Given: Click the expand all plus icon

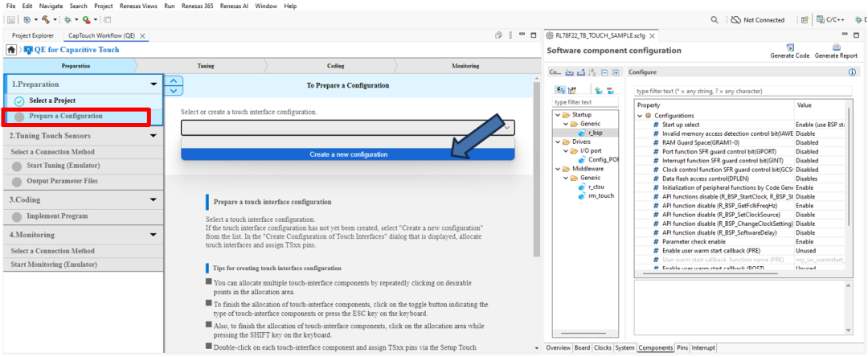Looking at the screenshot, I should 615,72.
